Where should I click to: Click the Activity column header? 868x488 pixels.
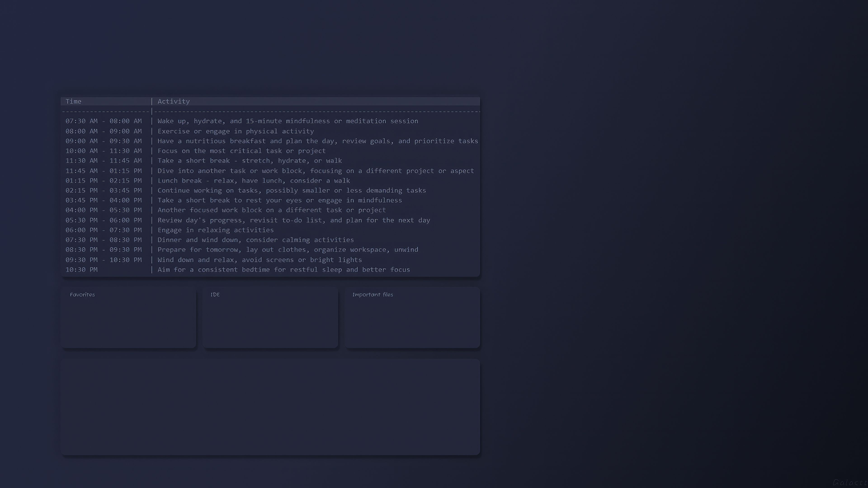tap(174, 101)
